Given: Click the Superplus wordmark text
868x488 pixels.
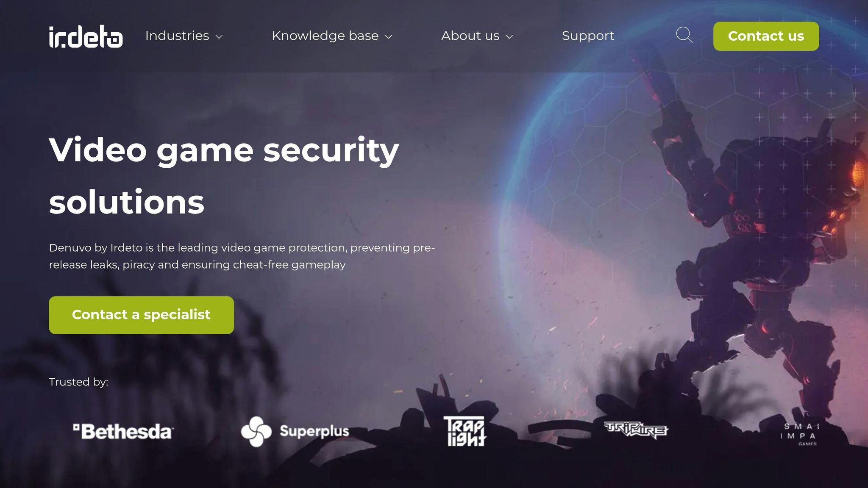Looking at the screenshot, I should 314,431.
